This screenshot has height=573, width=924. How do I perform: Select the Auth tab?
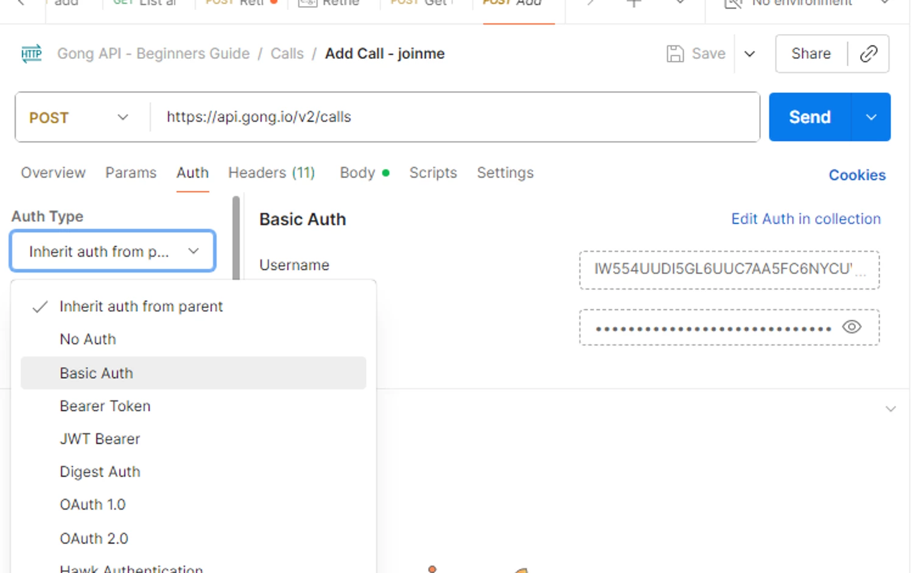click(192, 173)
